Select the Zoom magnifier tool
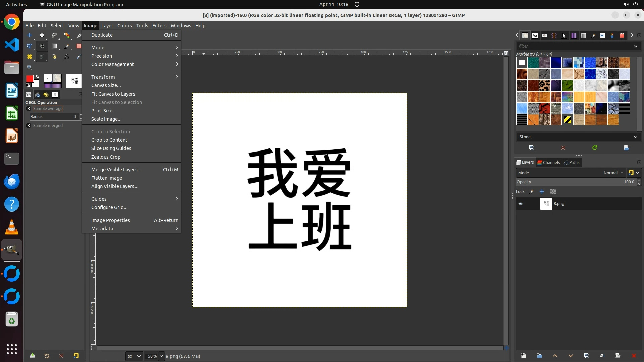 29,67
